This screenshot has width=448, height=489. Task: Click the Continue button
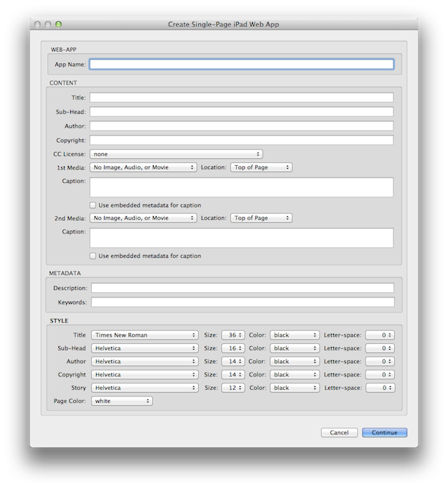tap(384, 432)
